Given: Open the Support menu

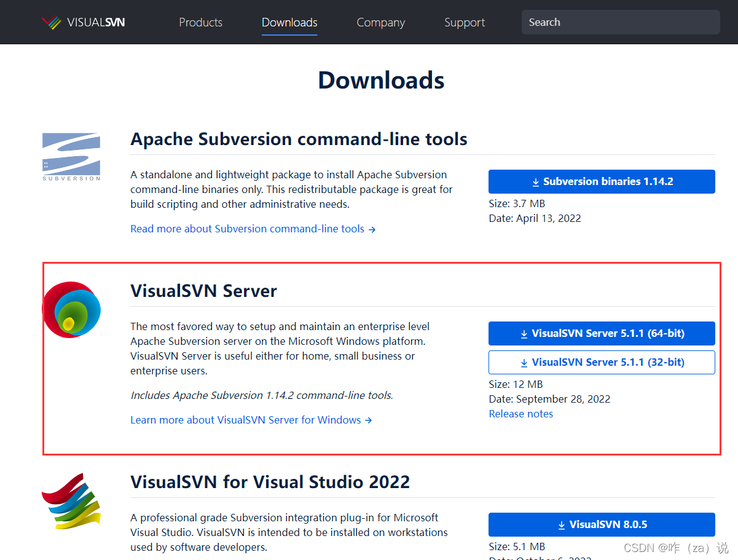Looking at the screenshot, I should coord(465,22).
